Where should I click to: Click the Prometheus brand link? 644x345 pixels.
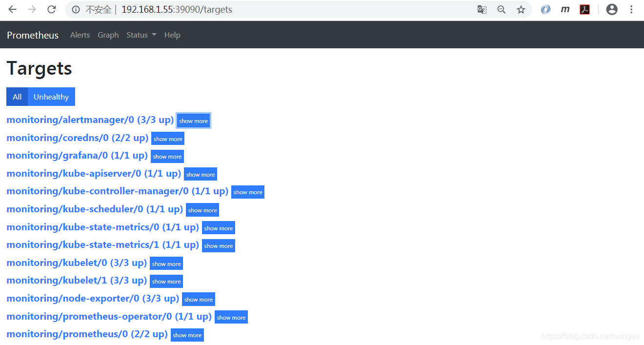coord(33,35)
